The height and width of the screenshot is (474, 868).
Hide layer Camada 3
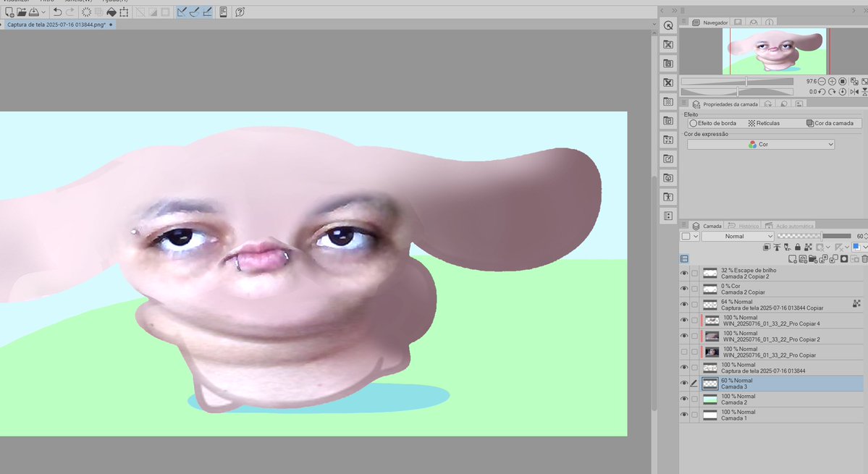[x=684, y=384]
